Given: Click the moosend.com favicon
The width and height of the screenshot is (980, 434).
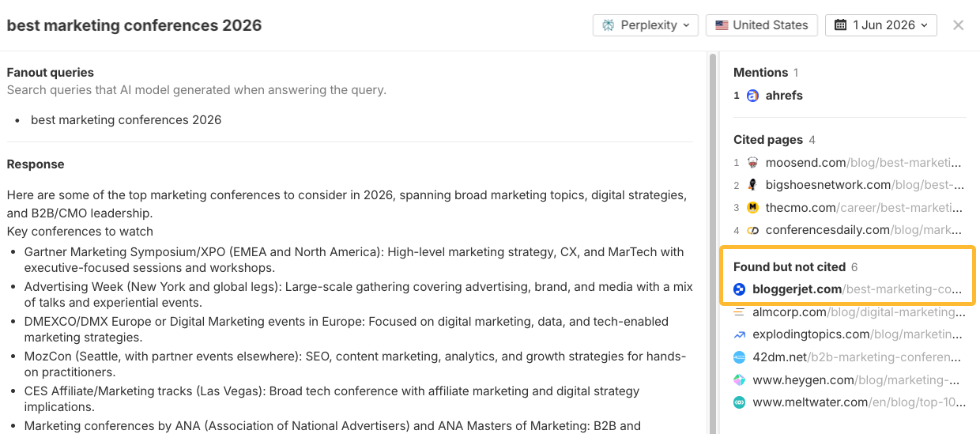Looking at the screenshot, I should (752, 163).
